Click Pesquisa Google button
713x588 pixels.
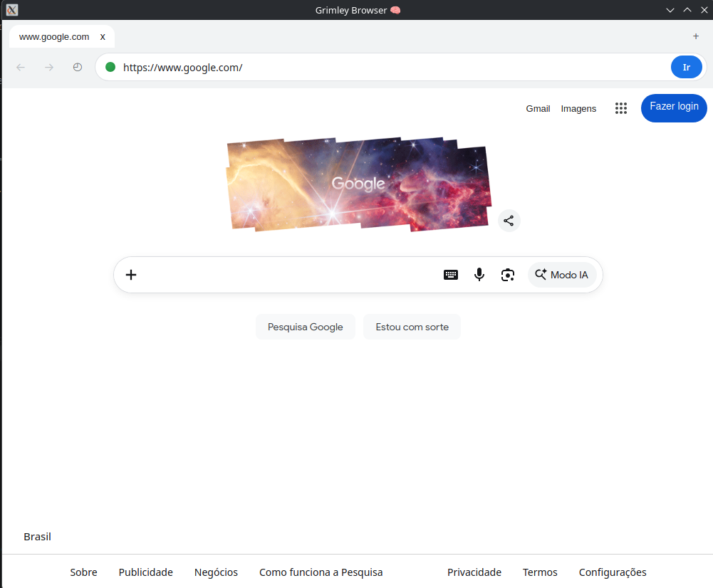click(x=305, y=327)
